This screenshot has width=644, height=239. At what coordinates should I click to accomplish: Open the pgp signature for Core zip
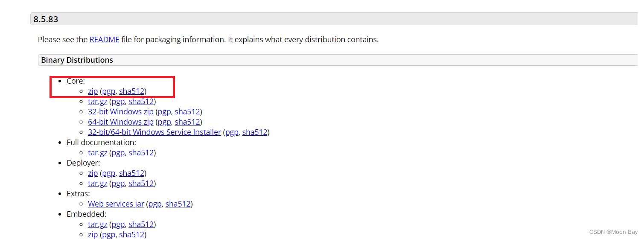pyautogui.click(x=108, y=91)
